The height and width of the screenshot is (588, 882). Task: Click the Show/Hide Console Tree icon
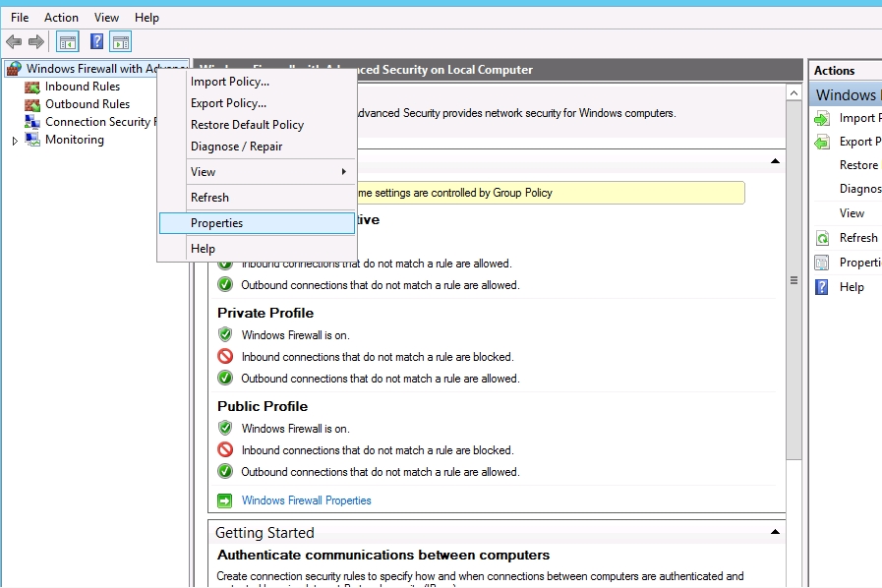coord(67,41)
